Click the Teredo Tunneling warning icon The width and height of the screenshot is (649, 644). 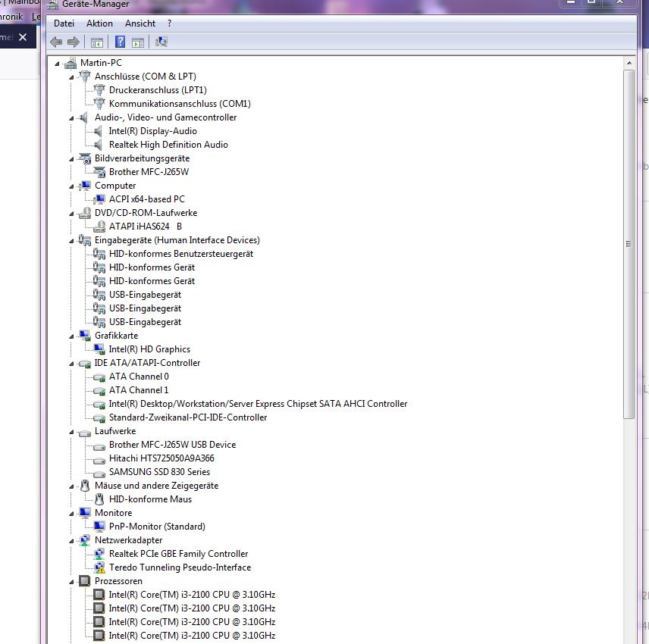pos(100,567)
